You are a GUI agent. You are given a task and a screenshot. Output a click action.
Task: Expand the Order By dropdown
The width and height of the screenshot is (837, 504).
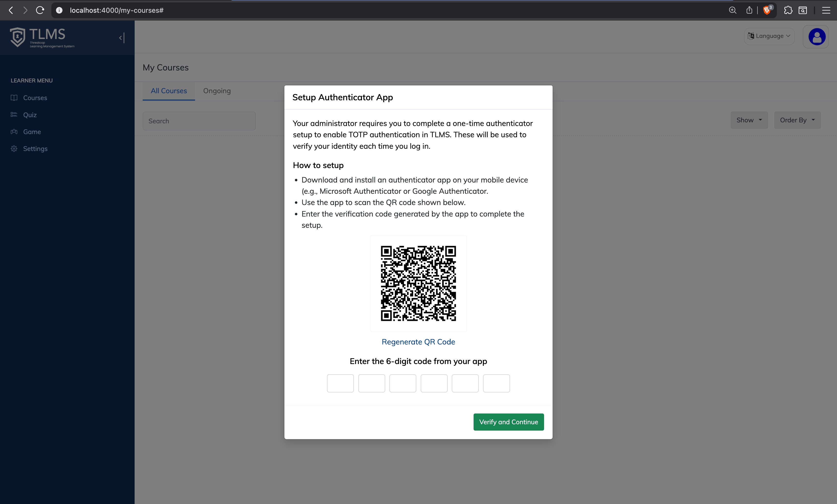[x=797, y=120]
